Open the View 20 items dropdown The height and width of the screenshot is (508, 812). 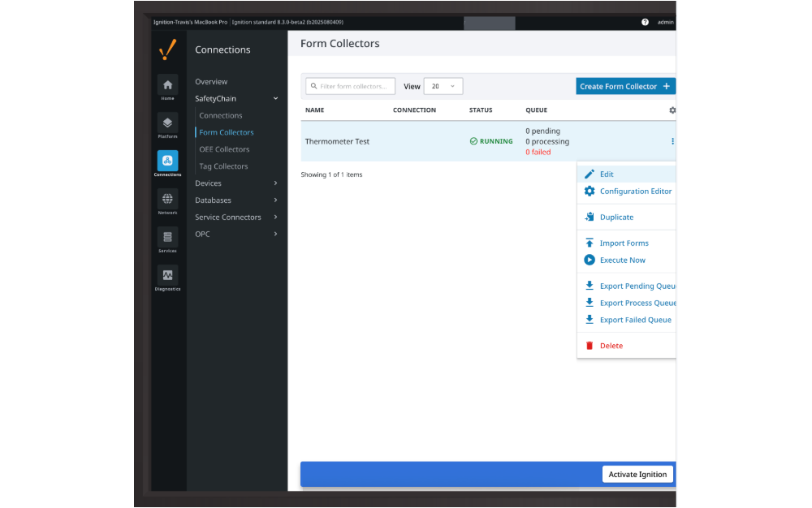point(443,86)
